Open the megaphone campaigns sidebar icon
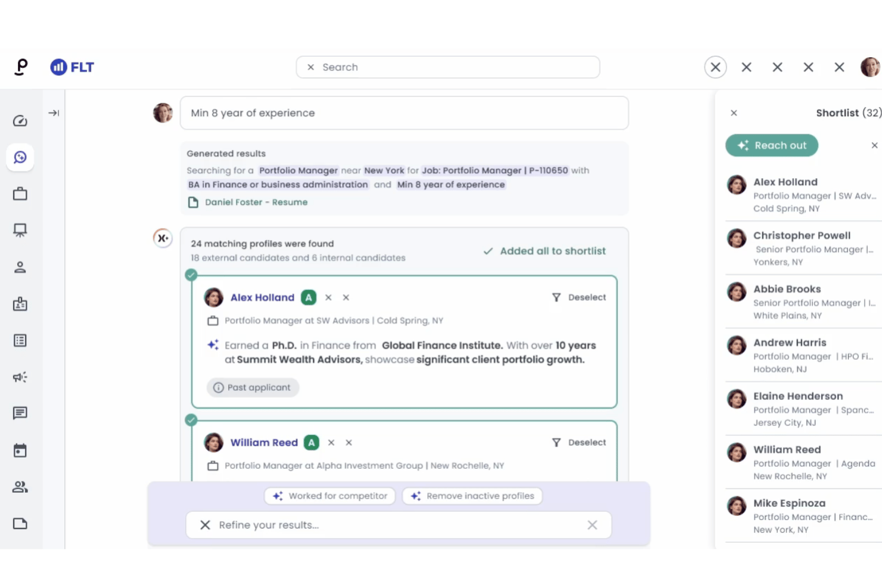Screen dimensions: 882x588 (20, 377)
